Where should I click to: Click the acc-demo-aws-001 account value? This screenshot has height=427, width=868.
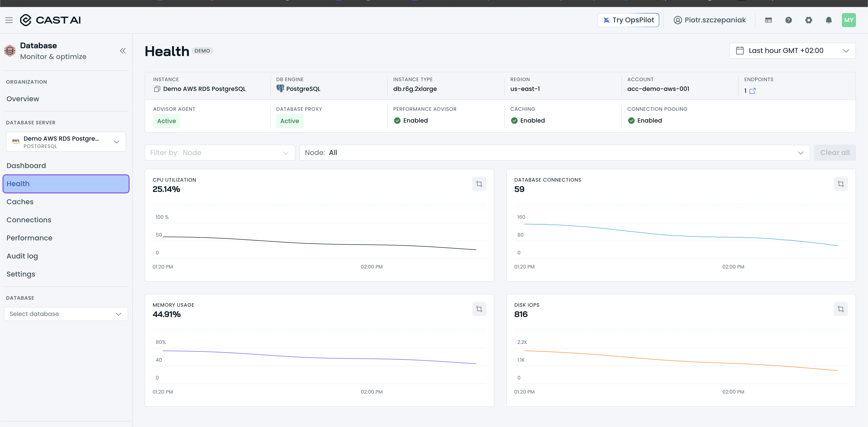coord(658,89)
